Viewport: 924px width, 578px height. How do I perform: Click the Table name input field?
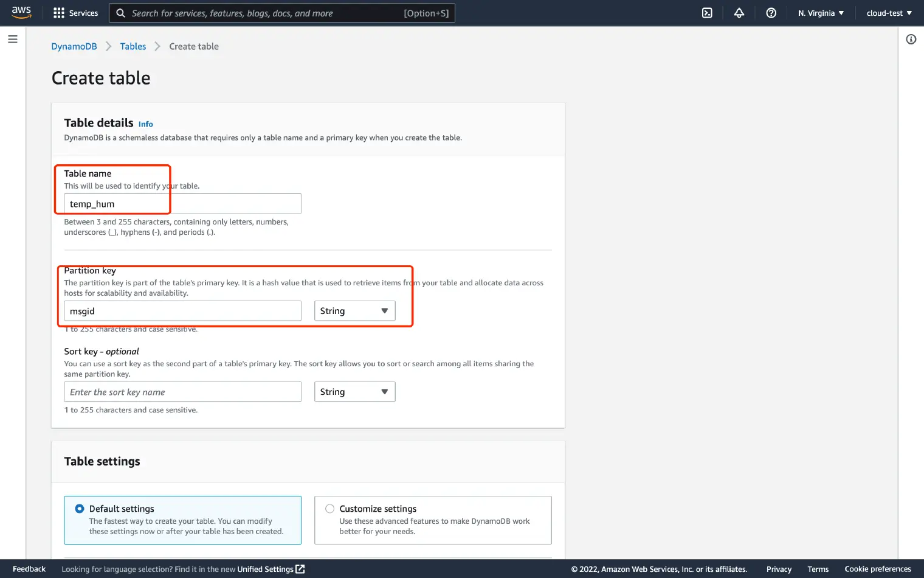pos(182,204)
